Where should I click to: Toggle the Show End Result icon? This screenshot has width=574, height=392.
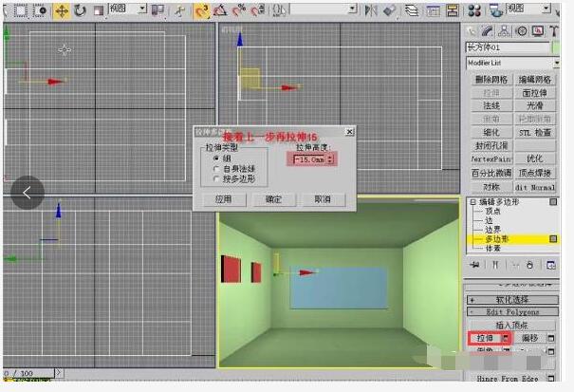[495, 265]
